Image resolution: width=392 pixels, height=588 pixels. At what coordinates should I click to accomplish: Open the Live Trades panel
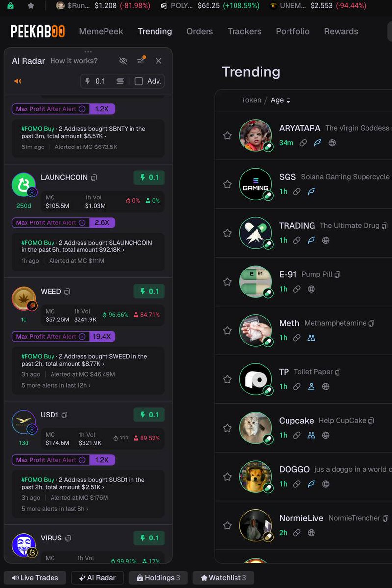[x=35, y=578]
